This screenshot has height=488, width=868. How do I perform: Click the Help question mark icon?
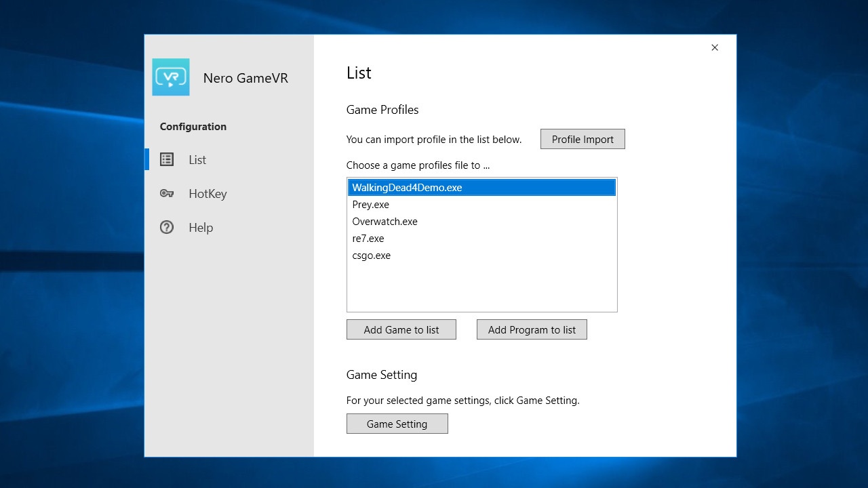click(167, 227)
